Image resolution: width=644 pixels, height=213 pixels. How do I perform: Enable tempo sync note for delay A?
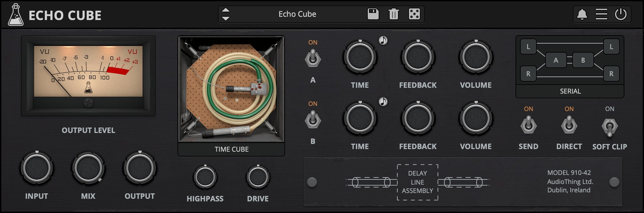(383, 40)
